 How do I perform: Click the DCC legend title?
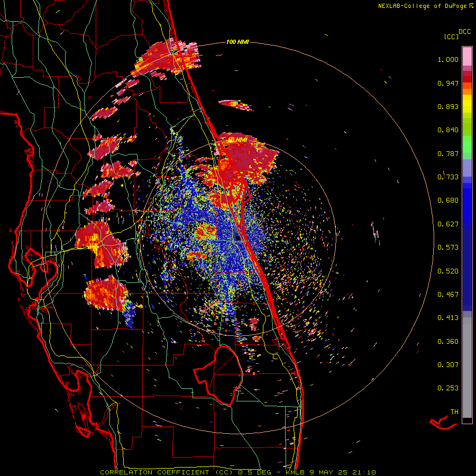click(465, 32)
